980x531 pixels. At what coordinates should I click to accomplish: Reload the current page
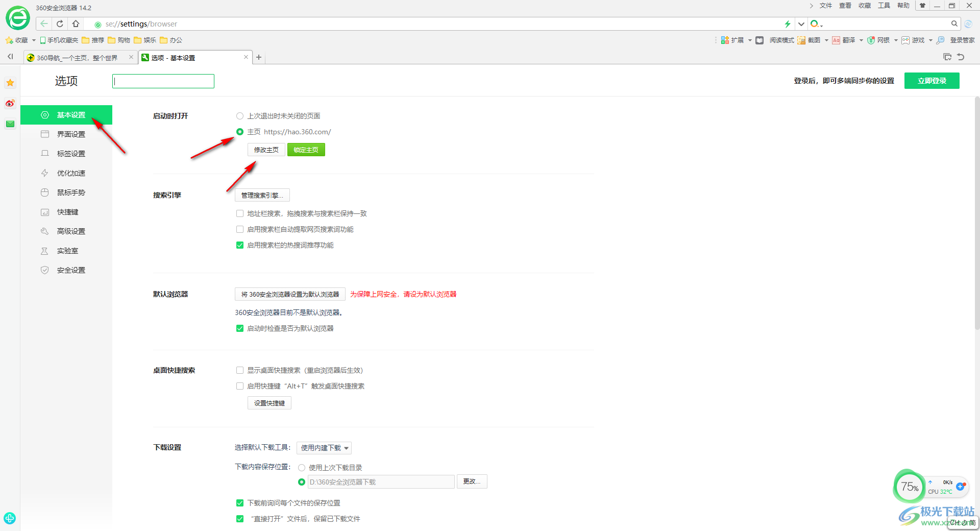pyautogui.click(x=60, y=23)
